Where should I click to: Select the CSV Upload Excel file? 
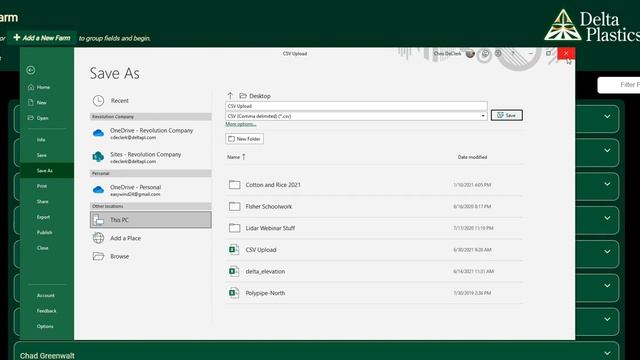(374, 250)
